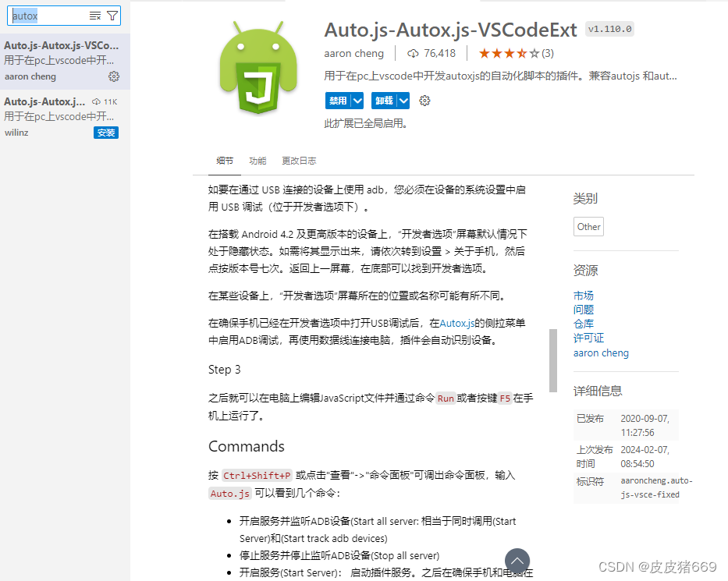Viewport: 728px width, 581px height.
Task: Click the wilinz publisher name in list
Action: click(x=16, y=133)
